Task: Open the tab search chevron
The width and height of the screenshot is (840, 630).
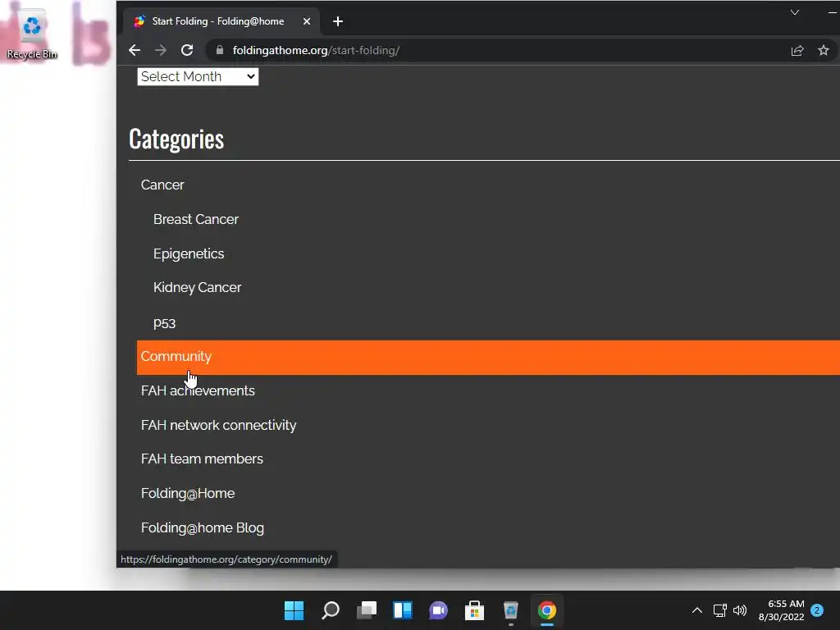Action: (x=795, y=12)
